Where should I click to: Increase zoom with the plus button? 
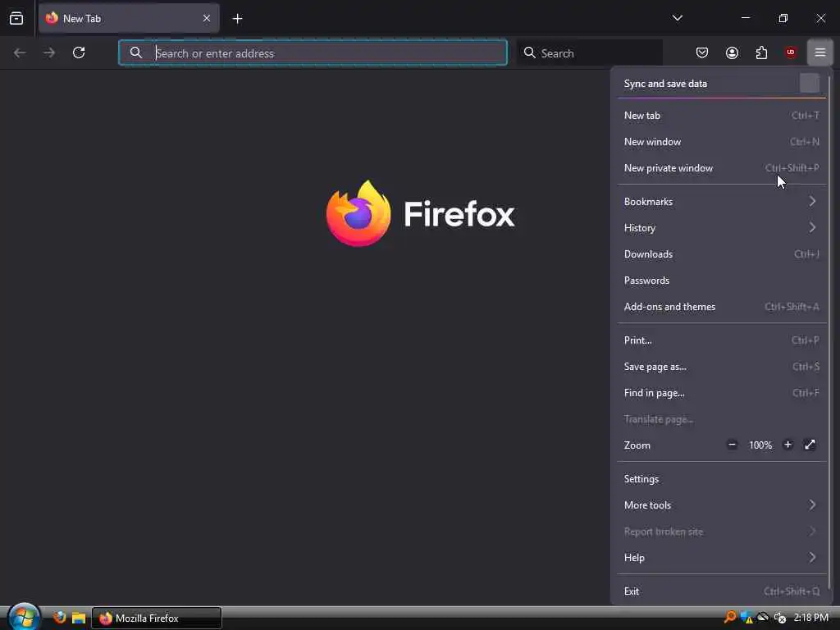(787, 445)
